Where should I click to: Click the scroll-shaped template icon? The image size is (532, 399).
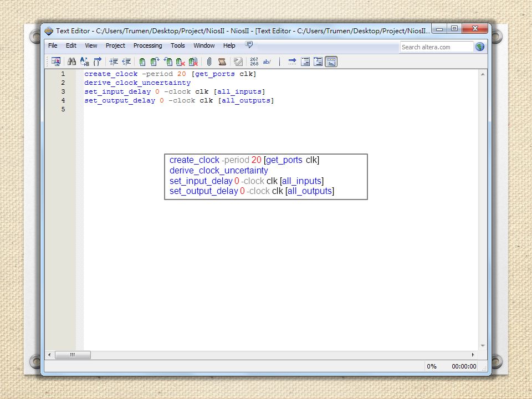pyautogui.click(x=222, y=62)
